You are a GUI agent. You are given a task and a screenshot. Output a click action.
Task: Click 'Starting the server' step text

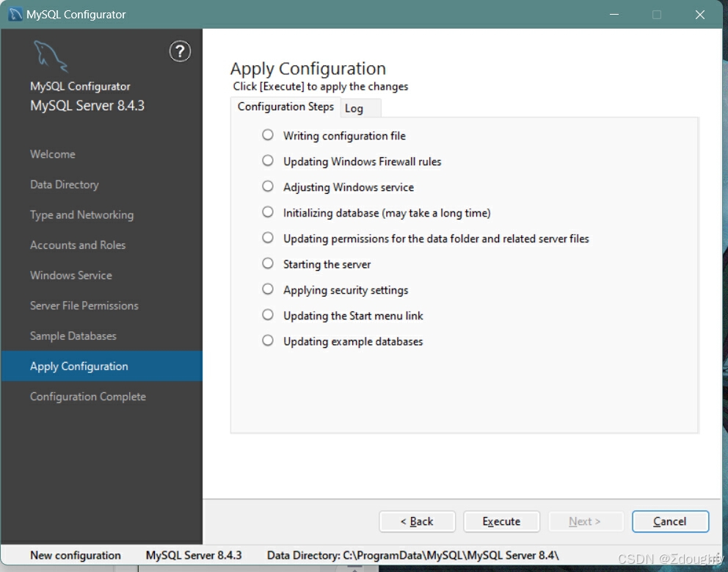coord(327,264)
